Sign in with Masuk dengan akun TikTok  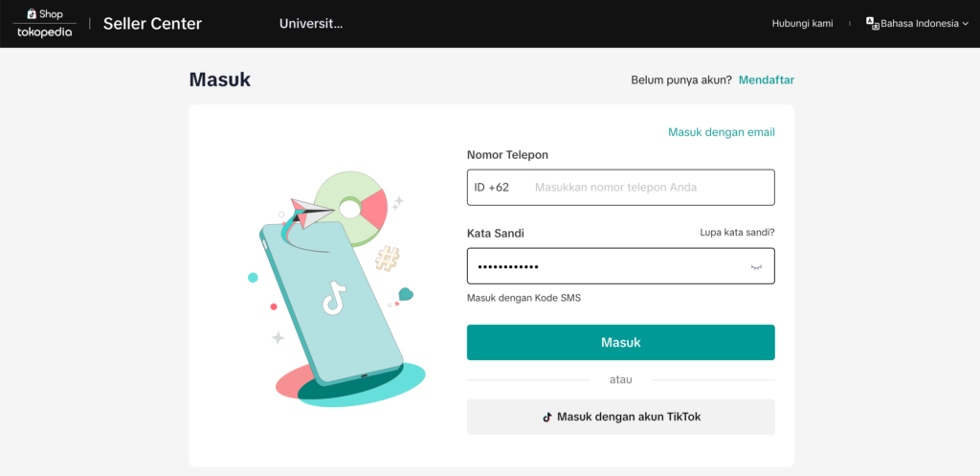[620, 417]
